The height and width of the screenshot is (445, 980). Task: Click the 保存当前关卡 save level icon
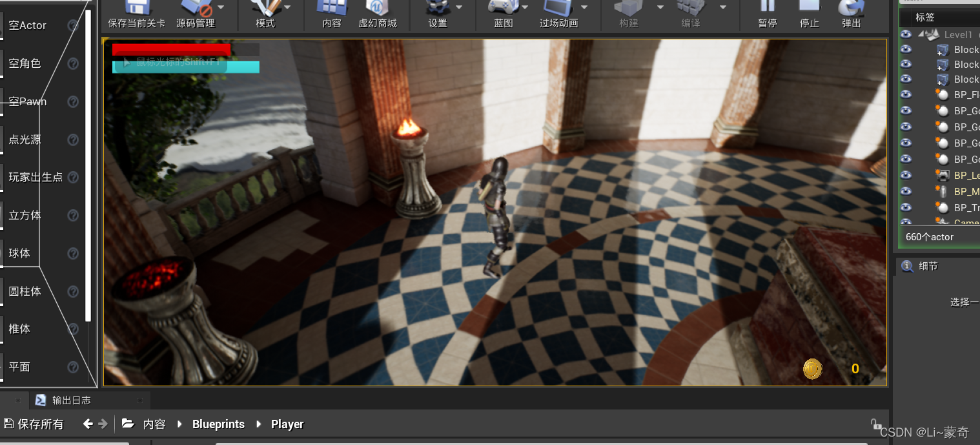click(x=136, y=8)
